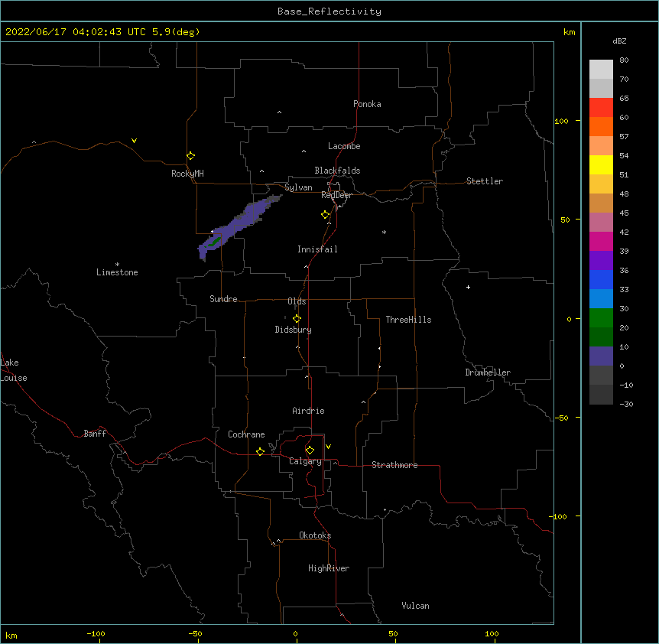Click the Banff town label
Viewport: 659px width, 644px height.
point(95,434)
